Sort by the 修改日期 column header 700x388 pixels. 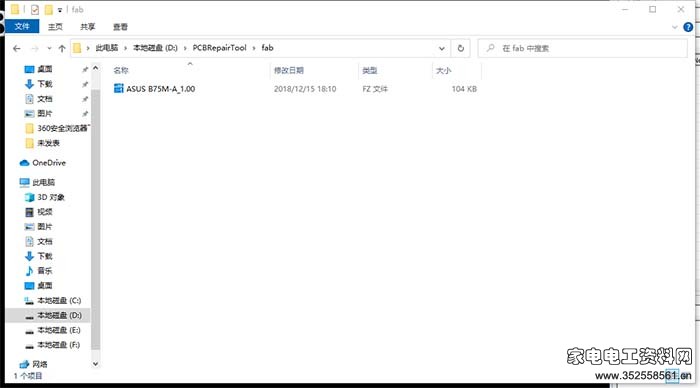pyautogui.click(x=289, y=71)
